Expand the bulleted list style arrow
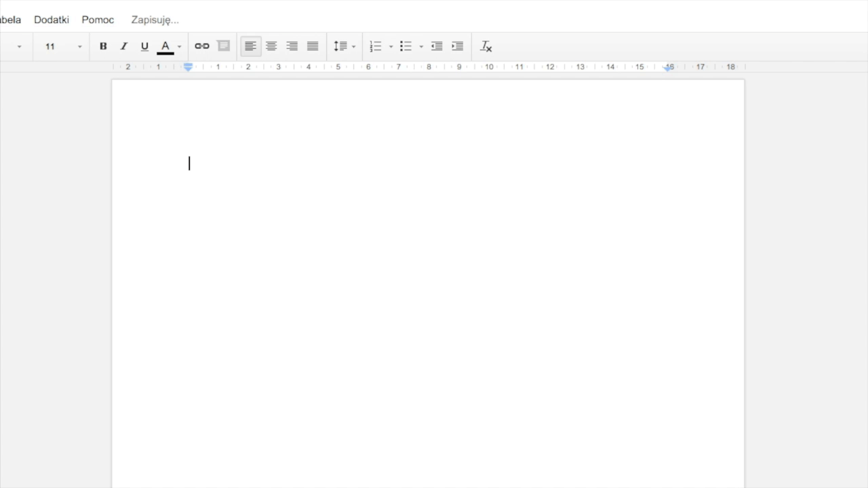 coord(421,47)
